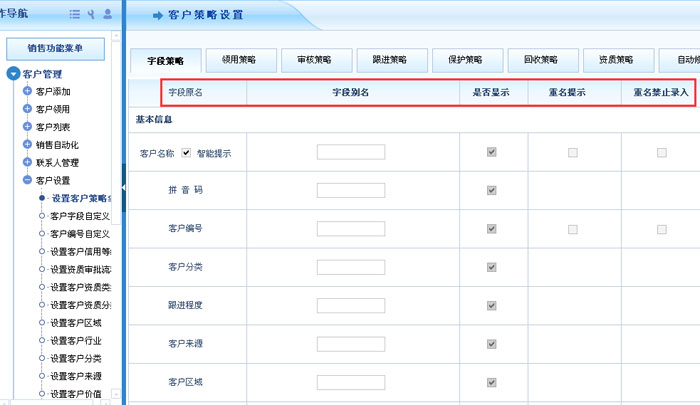Click the plus icon beside 客户添加
Screen dimensions: 700x405
tap(27, 91)
